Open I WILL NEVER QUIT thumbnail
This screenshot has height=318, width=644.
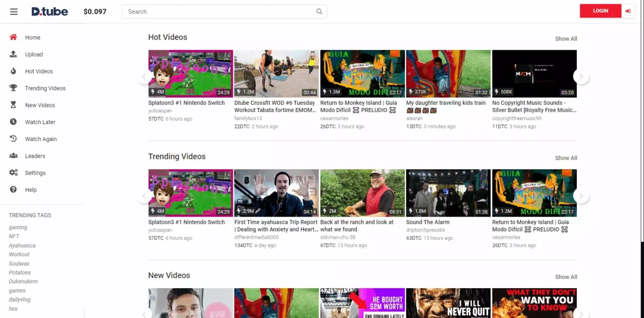(448, 303)
